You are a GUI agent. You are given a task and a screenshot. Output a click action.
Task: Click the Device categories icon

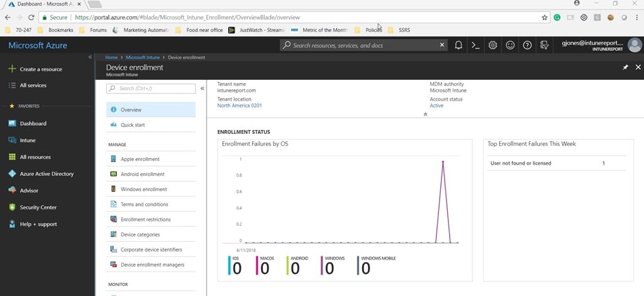click(x=113, y=234)
